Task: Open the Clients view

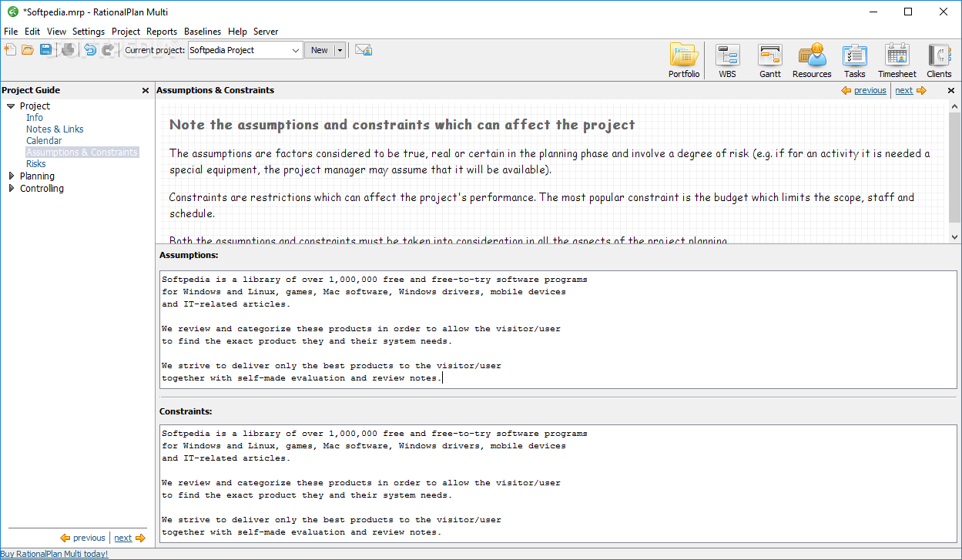Action: pos(939,61)
